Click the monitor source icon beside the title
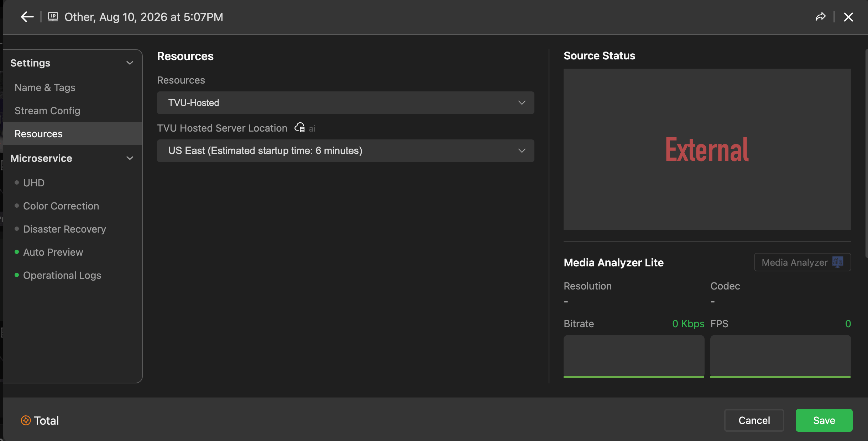 [x=53, y=17]
